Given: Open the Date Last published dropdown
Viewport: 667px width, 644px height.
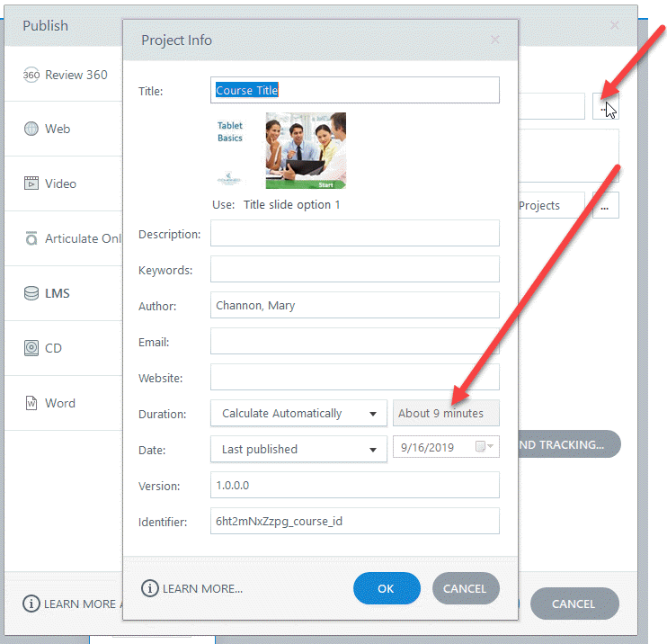Looking at the screenshot, I should 298,449.
